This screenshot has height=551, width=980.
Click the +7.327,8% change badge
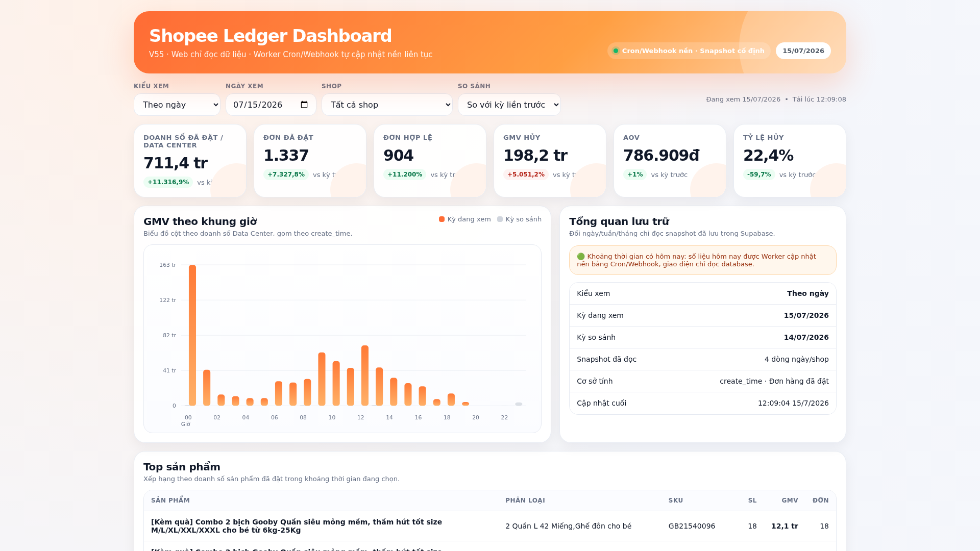(x=286, y=174)
